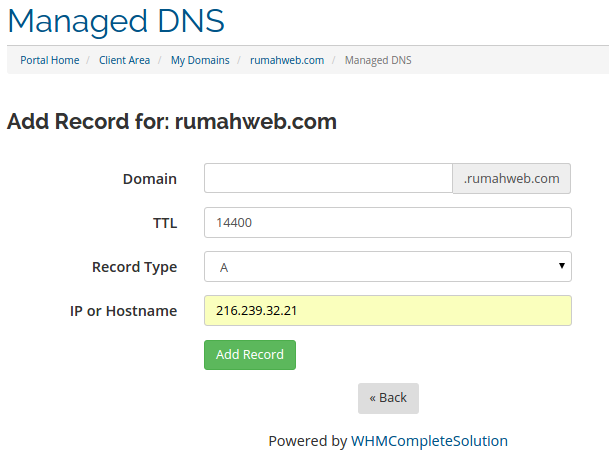Submit with the Add Record button

[250, 355]
